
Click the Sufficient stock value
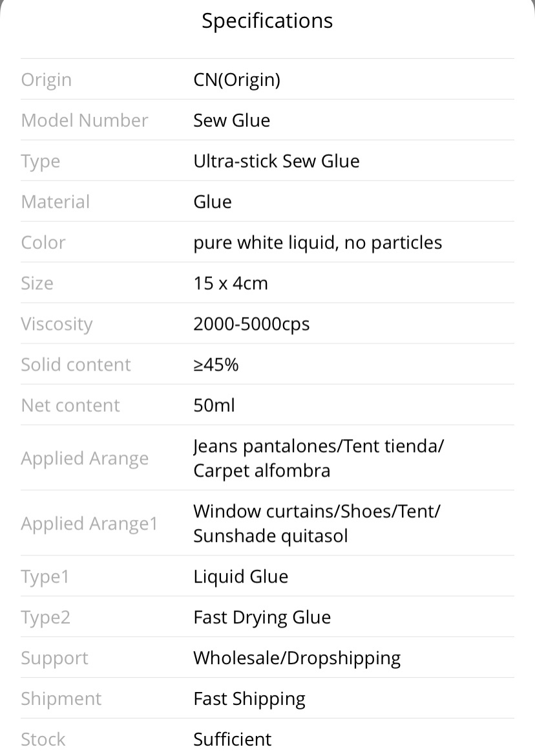(233, 740)
